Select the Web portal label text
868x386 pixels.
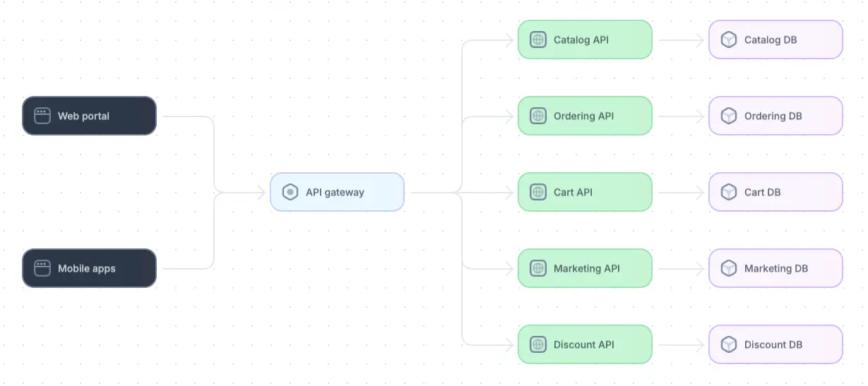pyautogui.click(x=83, y=116)
